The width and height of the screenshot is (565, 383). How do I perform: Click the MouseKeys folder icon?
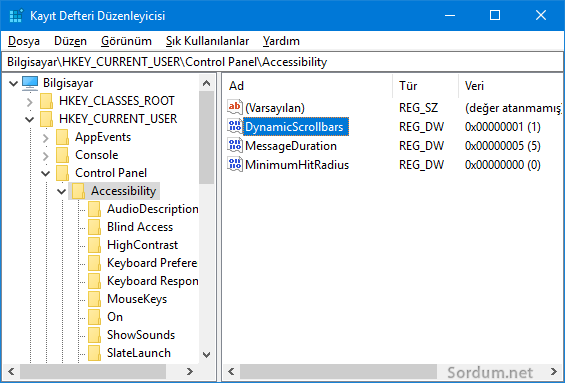point(94,299)
